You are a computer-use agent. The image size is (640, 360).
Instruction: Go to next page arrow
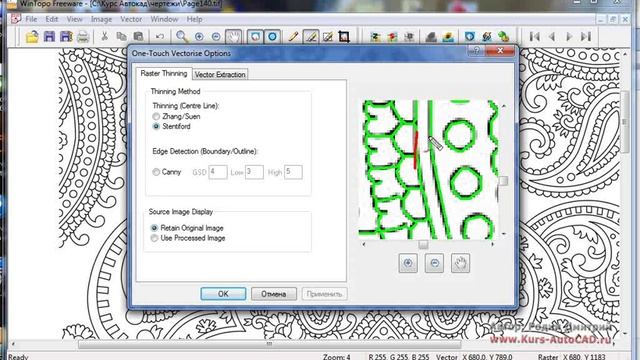point(569,37)
